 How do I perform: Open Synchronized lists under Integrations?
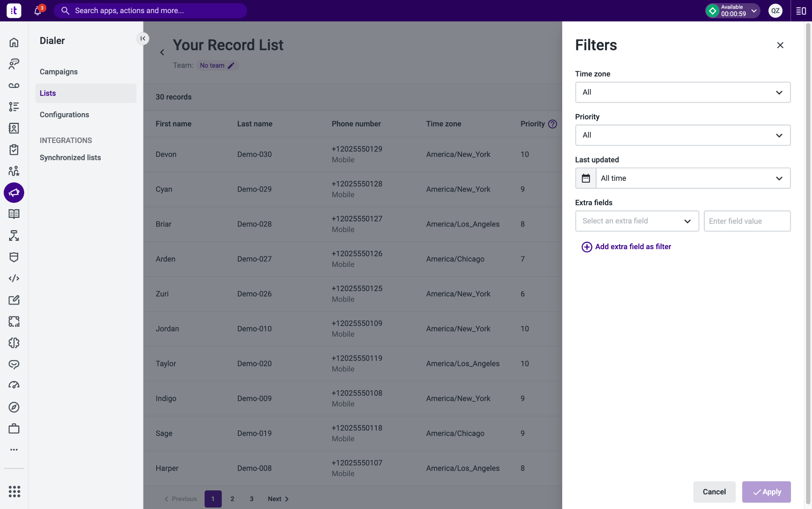click(x=70, y=158)
